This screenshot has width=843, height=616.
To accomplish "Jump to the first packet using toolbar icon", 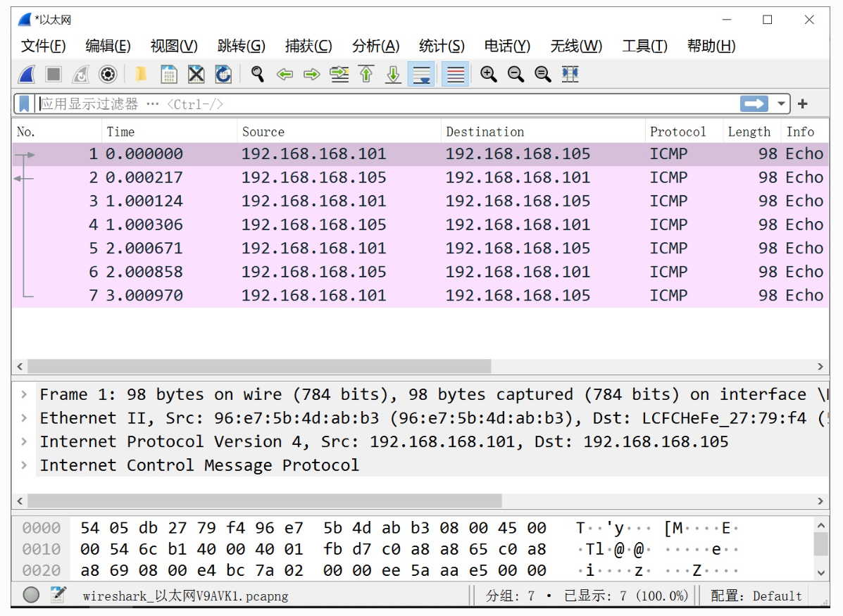I will [366, 75].
